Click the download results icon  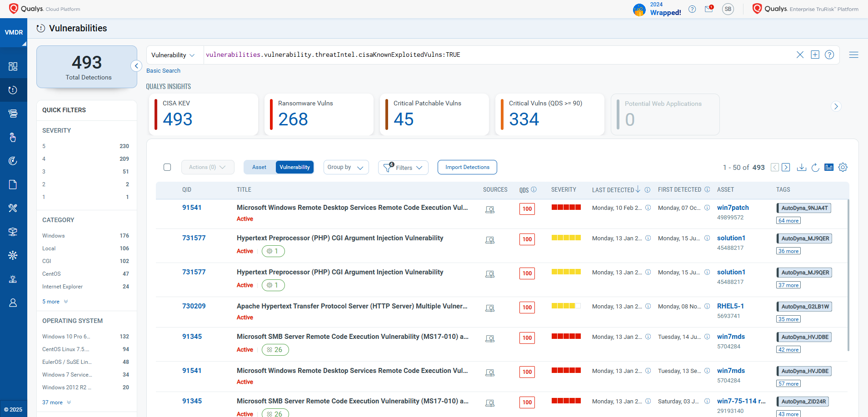pyautogui.click(x=802, y=167)
